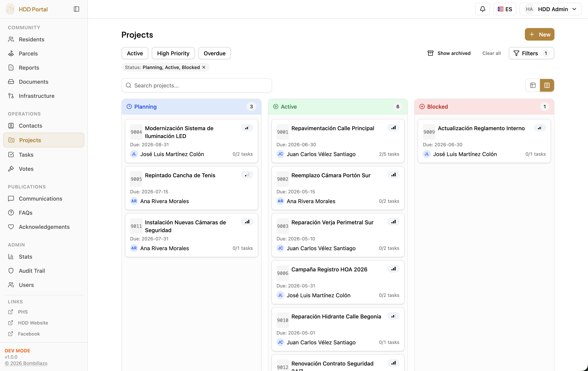This screenshot has height=371, width=588.
Task: Open Actualización Reglamento Interno card
Action: click(484, 141)
